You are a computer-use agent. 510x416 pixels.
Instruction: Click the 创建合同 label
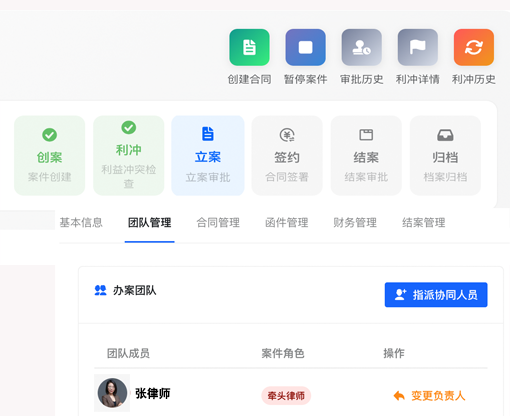click(x=249, y=79)
